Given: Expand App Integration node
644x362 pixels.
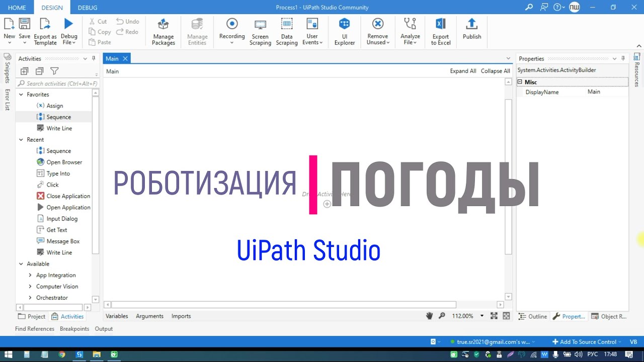Looking at the screenshot, I should pyautogui.click(x=30, y=275).
